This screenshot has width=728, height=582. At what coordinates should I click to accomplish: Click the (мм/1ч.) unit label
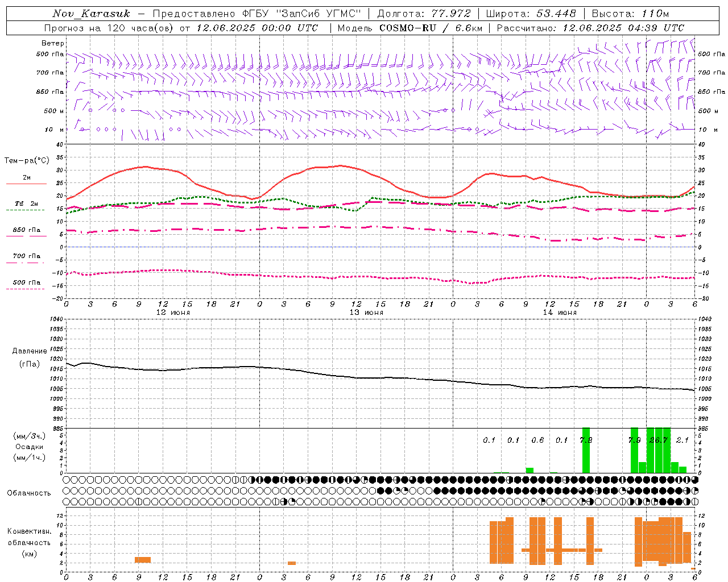coord(30,458)
